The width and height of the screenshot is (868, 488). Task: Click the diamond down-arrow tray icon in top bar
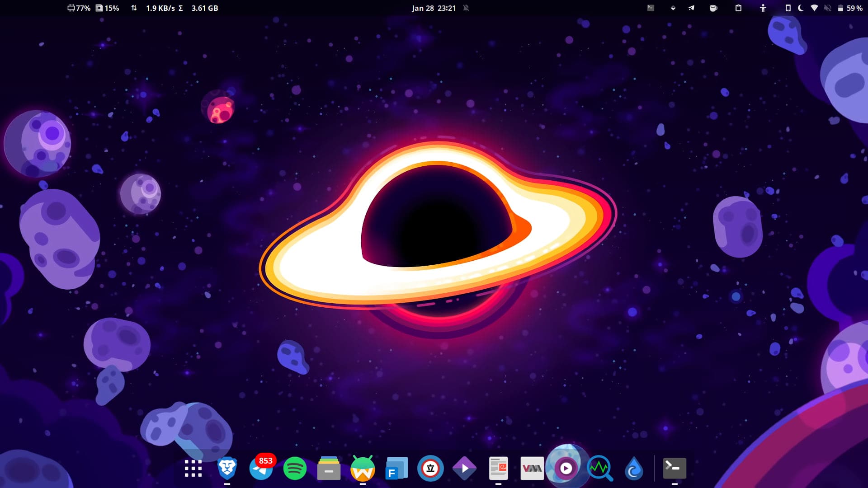point(673,8)
